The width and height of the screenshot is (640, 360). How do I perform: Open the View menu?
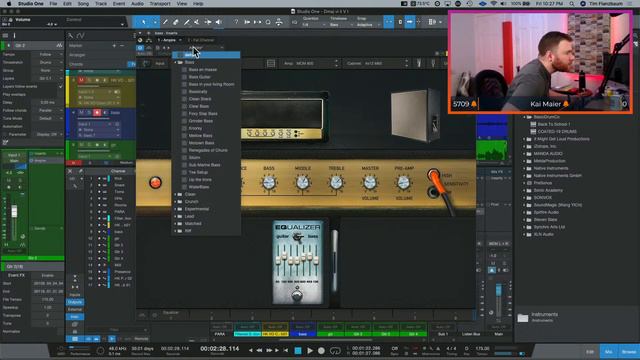pyautogui.click(x=182, y=3)
